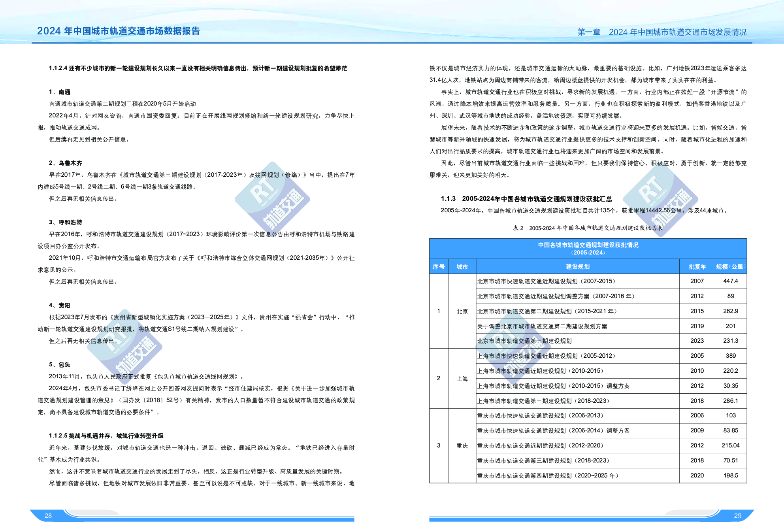The image size is (784, 532).
Task: Click scale value '83.85'
Action: coord(731,430)
